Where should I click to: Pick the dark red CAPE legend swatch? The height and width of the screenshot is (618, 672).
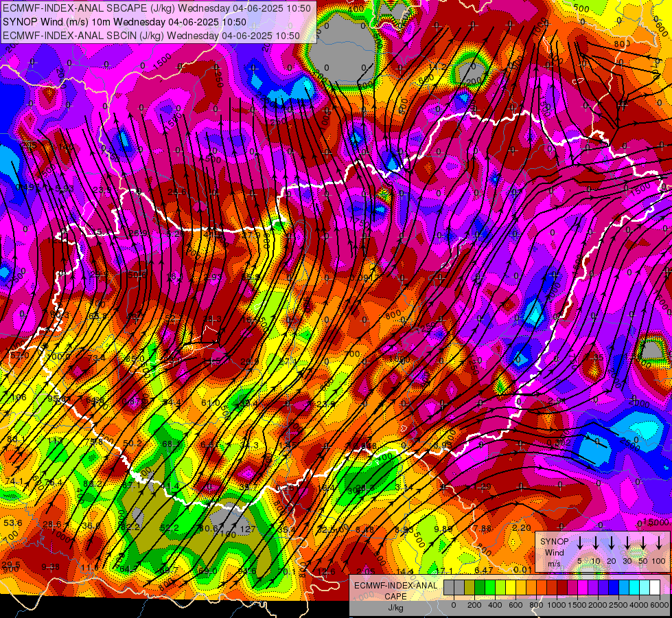pyautogui.click(x=562, y=588)
